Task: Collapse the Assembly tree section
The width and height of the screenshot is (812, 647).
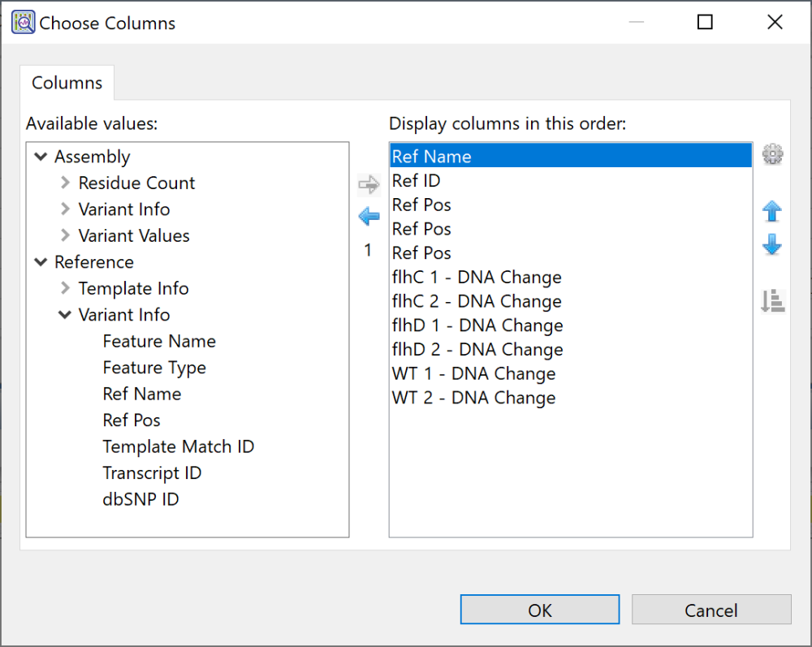Action: (41, 156)
